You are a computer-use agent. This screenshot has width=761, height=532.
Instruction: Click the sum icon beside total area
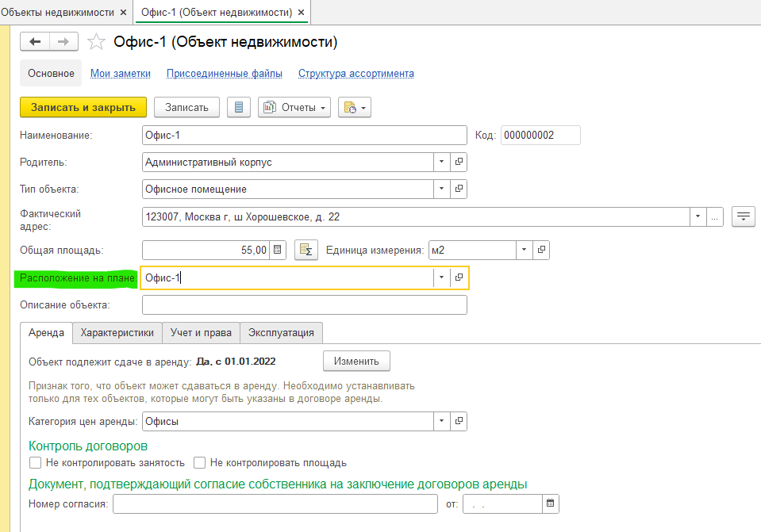pyautogui.click(x=306, y=250)
